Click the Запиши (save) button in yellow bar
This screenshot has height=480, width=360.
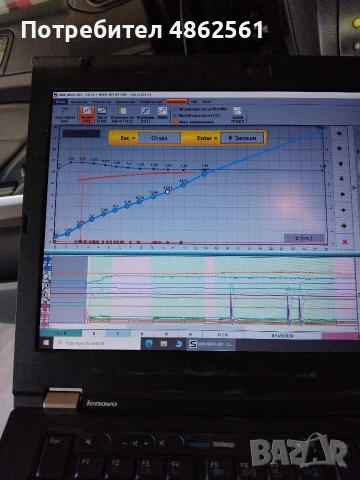242,138
